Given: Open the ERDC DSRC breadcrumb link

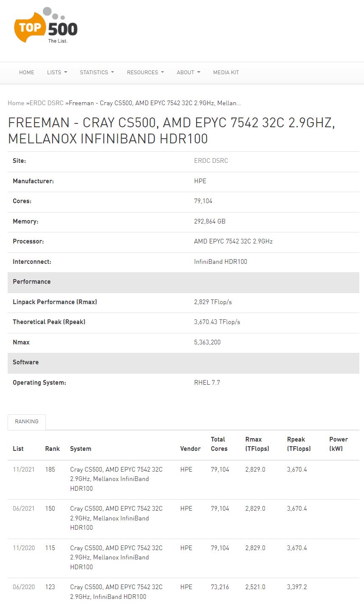Looking at the screenshot, I should (47, 103).
